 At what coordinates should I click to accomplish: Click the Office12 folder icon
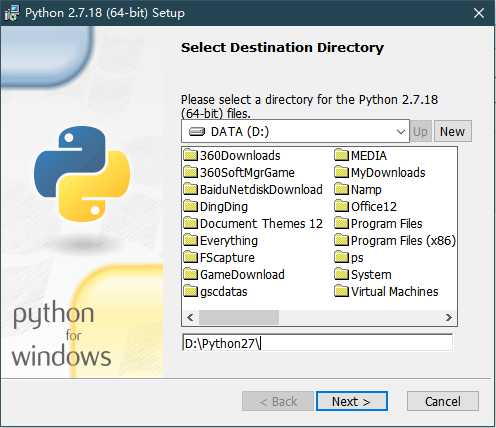[x=342, y=206]
